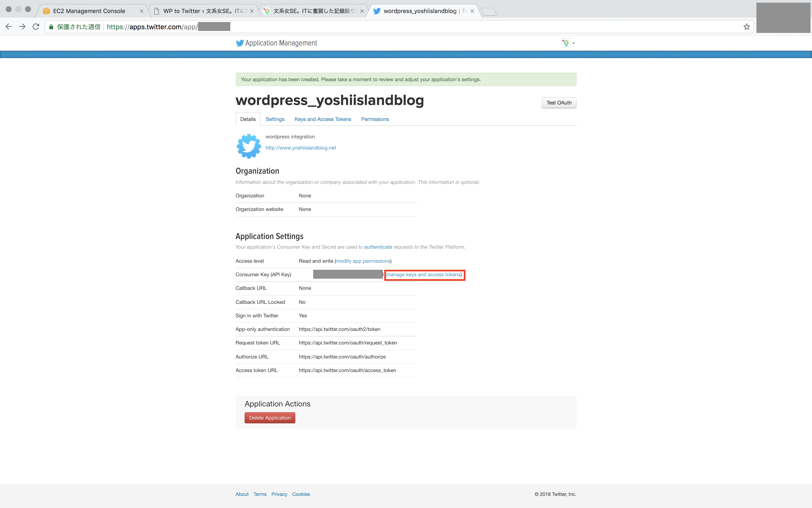Open the Keys and Access Tokens tab
Viewport: 812px width, 508px height.
tap(322, 119)
